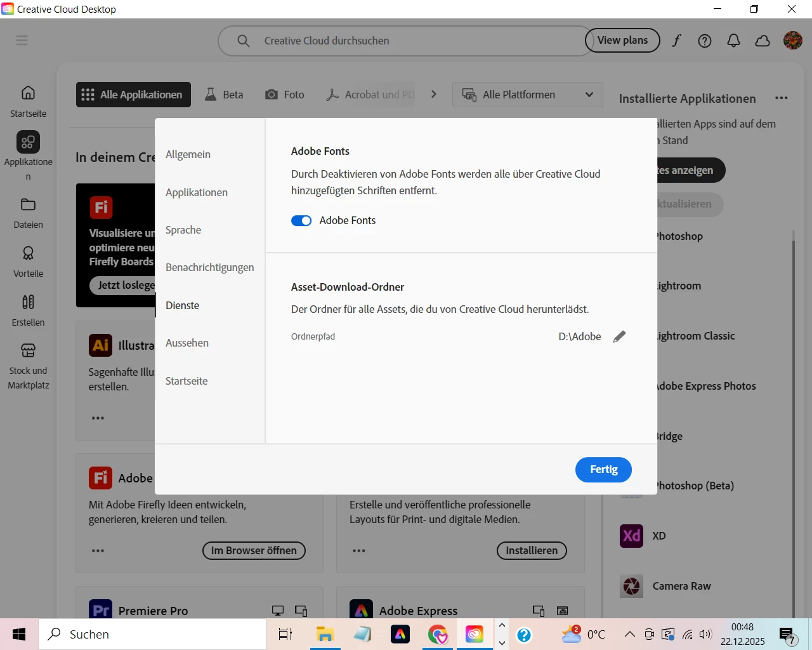The height and width of the screenshot is (650, 812).
Task: Click the Fertig button
Action: (603, 470)
